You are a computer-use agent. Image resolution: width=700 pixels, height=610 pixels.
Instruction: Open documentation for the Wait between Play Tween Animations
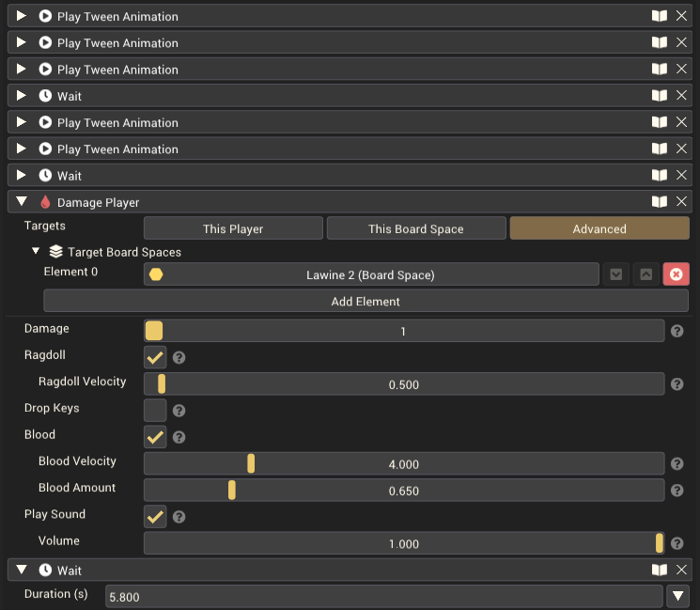(x=659, y=96)
